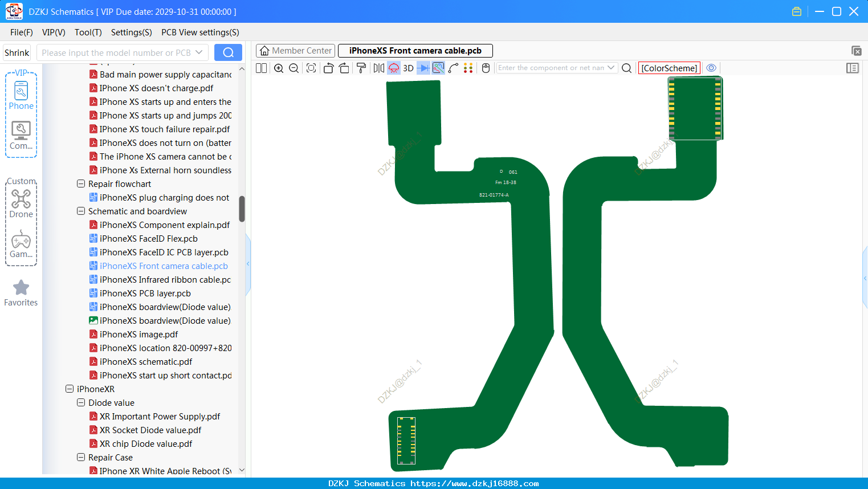Viewport: 868px width, 489px height.
Task: Toggle the diode symbol display
Action: [423, 68]
